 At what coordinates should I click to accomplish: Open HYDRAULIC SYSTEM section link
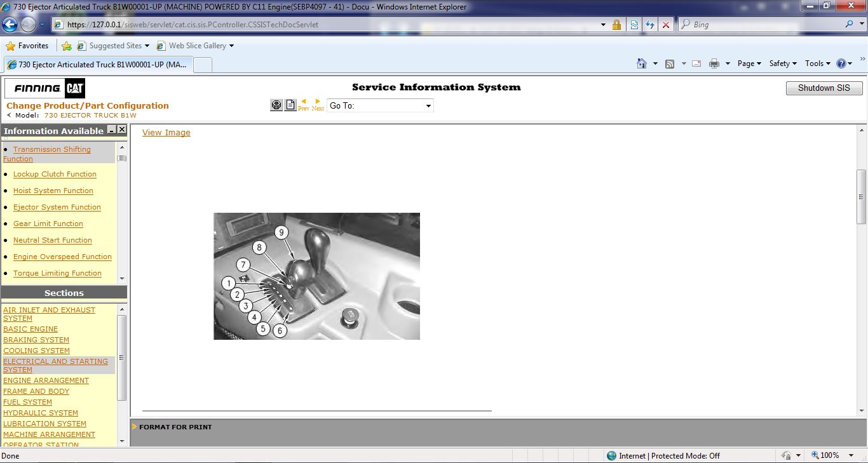[x=41, y=413]
